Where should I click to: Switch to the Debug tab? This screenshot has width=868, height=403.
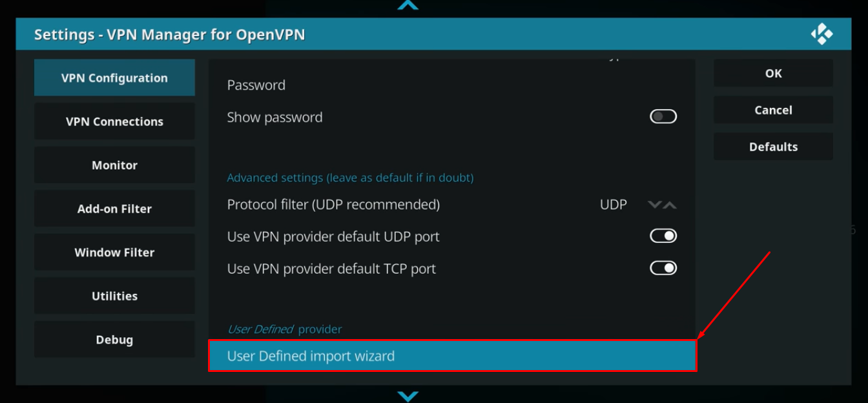coord(114,340)
